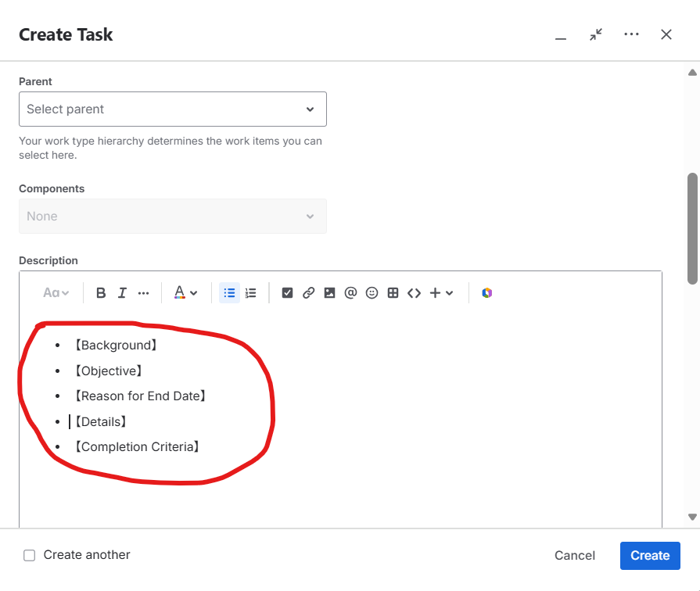Click the 【Objective】 bullet line
Viewport: 700px width, 591px height.
(x=108, y=371)
